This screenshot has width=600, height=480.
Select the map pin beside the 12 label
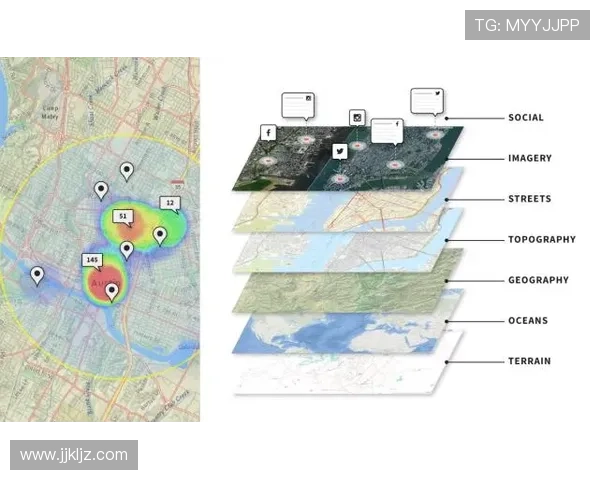click(x=160, y=236)
